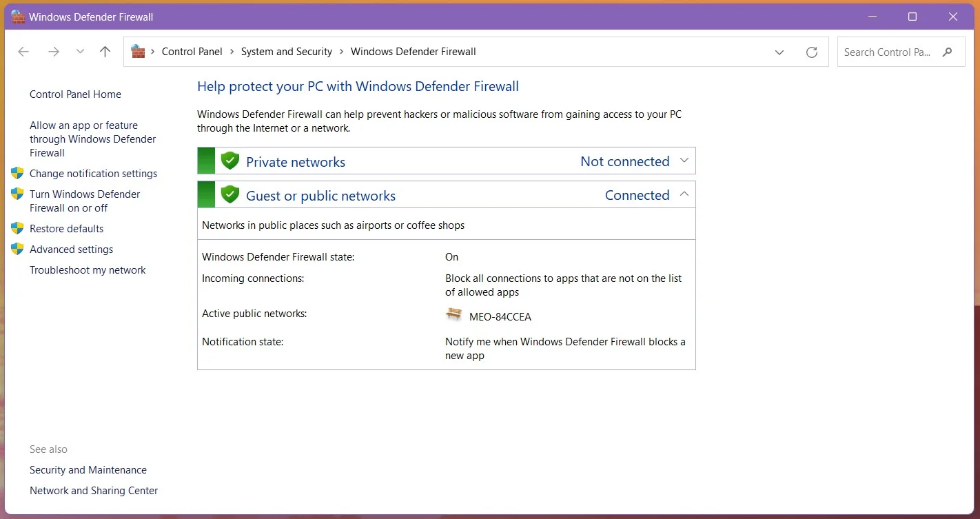
Task: Click Restore defaults link
Action: pos(66,229)
